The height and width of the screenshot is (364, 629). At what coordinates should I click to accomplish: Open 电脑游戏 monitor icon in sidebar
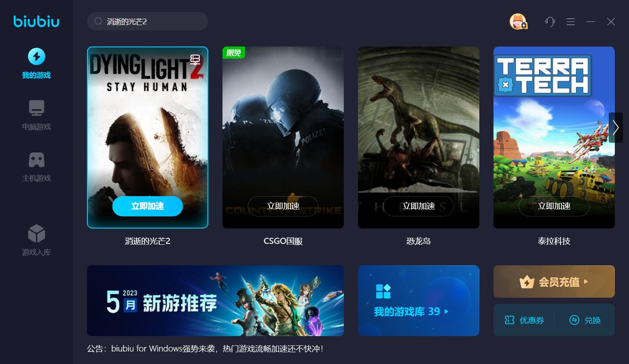tap(36, 108)
